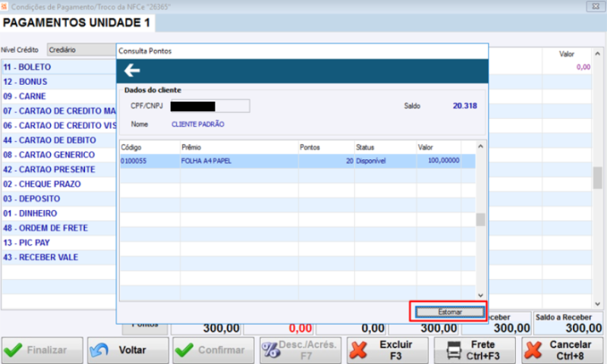Select payment method 08 - CARTAO GENERICO

pyautogui.click(x=59, y=155)
